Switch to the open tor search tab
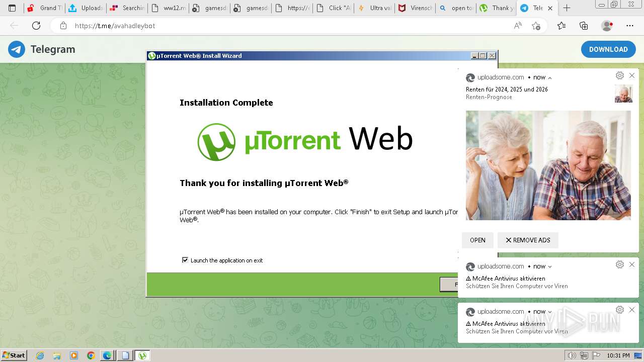 [x=456, y=8]
